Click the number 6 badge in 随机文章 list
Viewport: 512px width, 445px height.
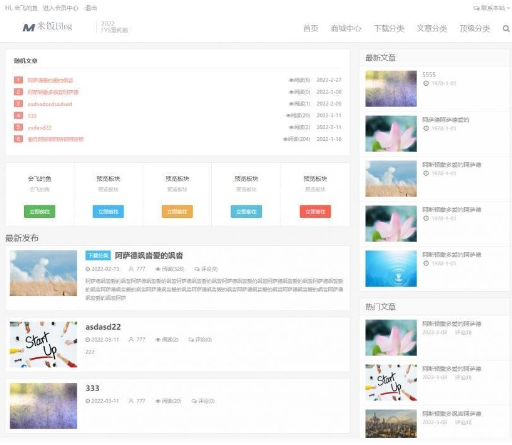[18, 139]
